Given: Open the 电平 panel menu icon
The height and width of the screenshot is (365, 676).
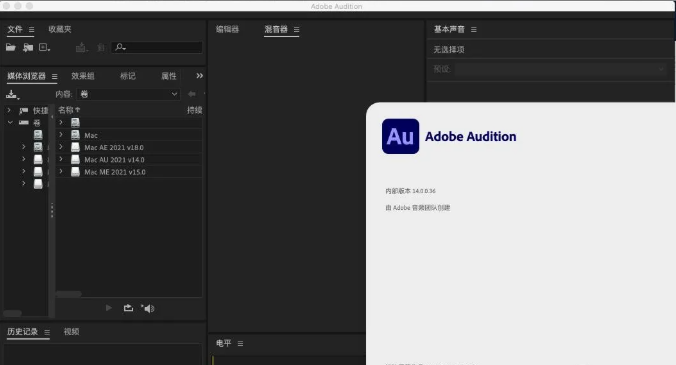Looking at the screenshot, I should (241, 343).
